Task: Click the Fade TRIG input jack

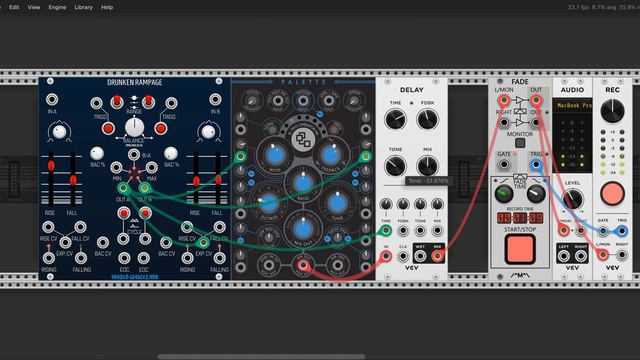Action: click(x=536, y=164)
